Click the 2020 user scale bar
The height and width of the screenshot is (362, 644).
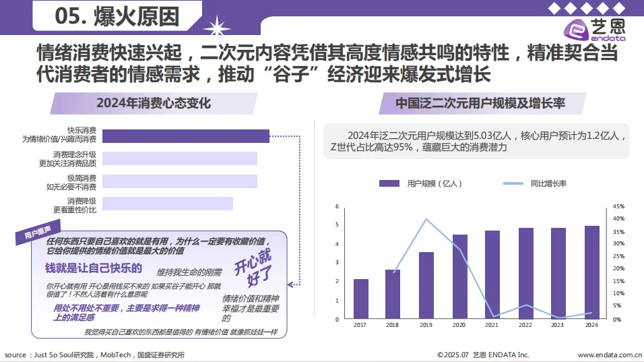tap(460, 277)
